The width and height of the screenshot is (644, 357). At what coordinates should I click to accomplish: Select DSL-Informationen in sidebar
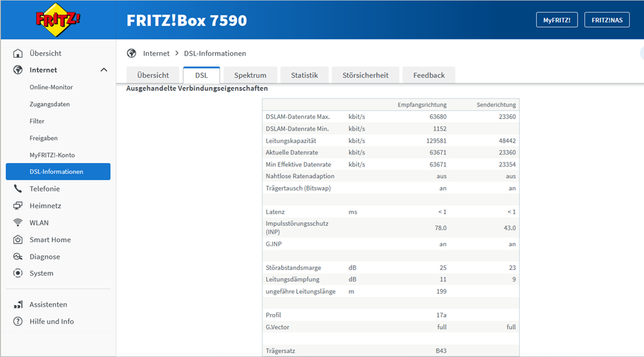58,171
